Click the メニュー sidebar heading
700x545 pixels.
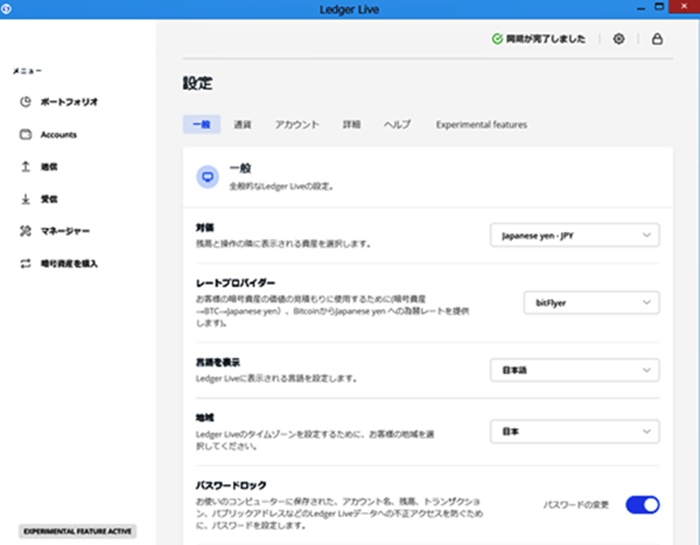pos(27,71)
